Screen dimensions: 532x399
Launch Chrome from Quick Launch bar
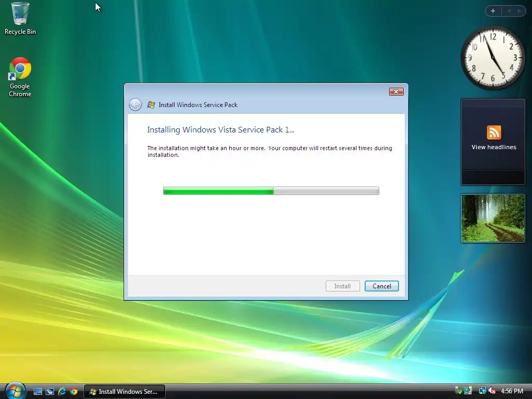coord(74,392)
